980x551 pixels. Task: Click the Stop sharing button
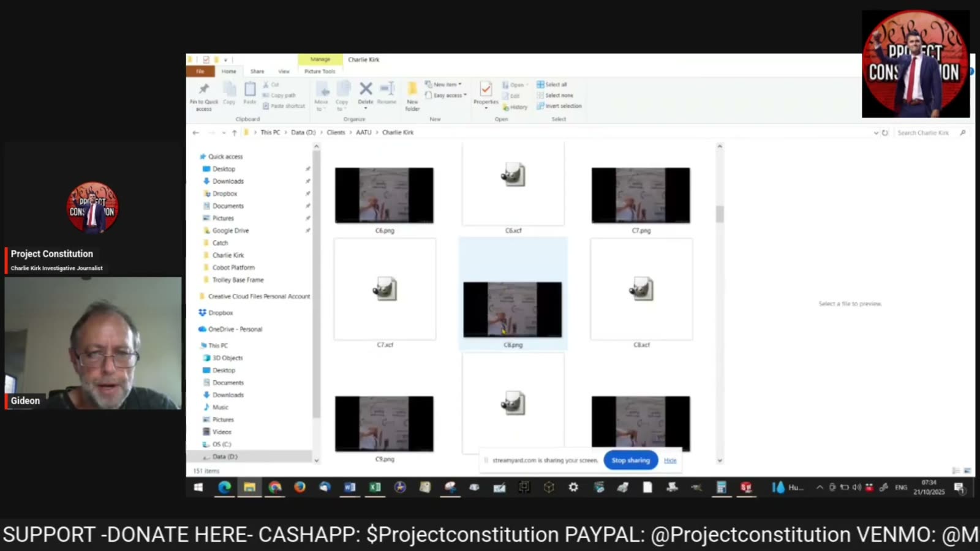point(631,460)
